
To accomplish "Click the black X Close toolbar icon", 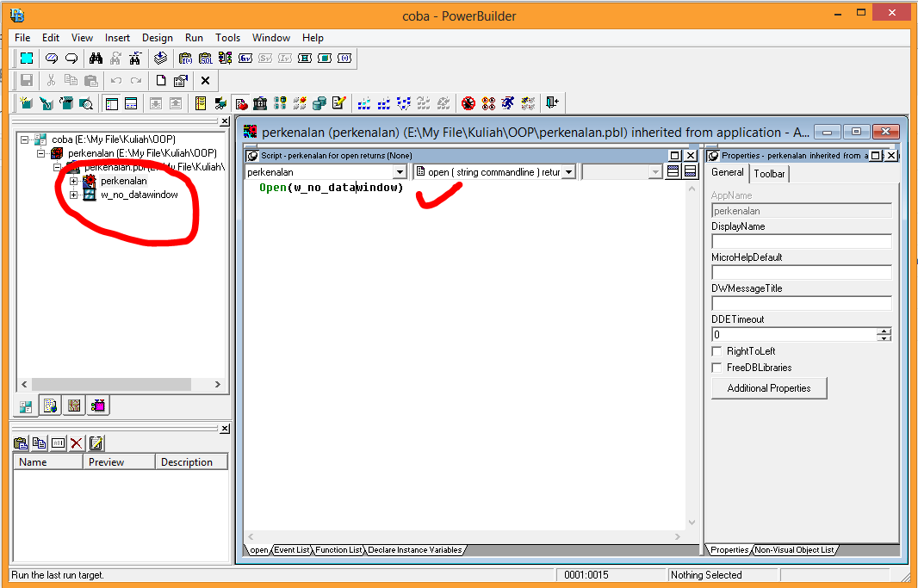I will (x=206, y=81).
